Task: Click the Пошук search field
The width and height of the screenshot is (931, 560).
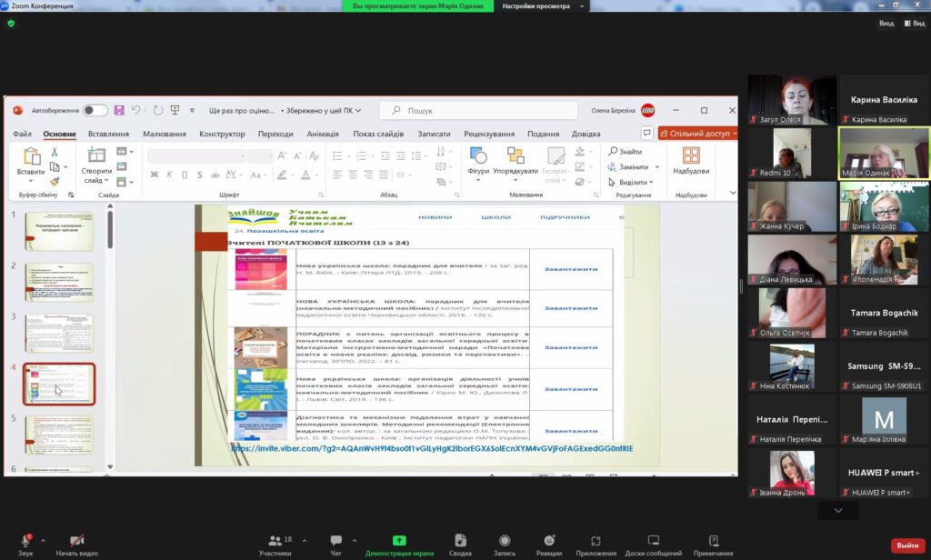Action: 478,110
